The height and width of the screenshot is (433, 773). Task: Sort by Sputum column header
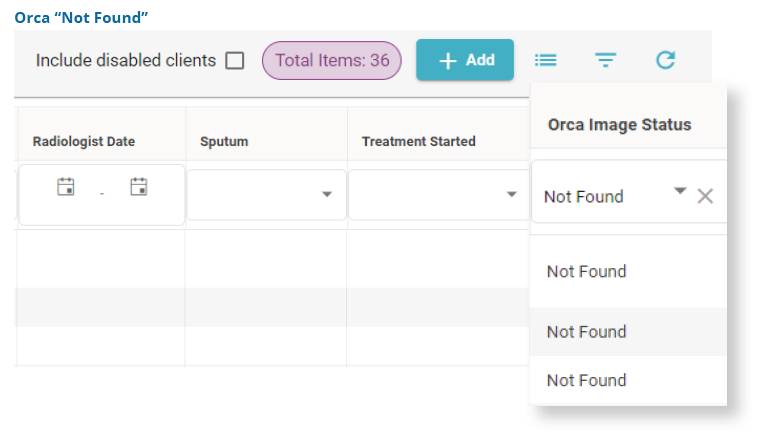coord(224,141)
